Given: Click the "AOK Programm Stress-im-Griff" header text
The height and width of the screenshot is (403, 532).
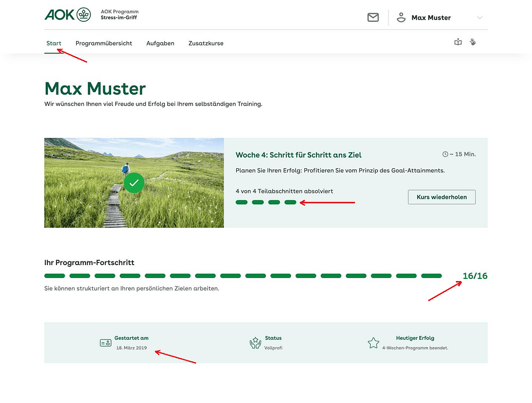Looking at the screenshot, I should tap(119, 14).
